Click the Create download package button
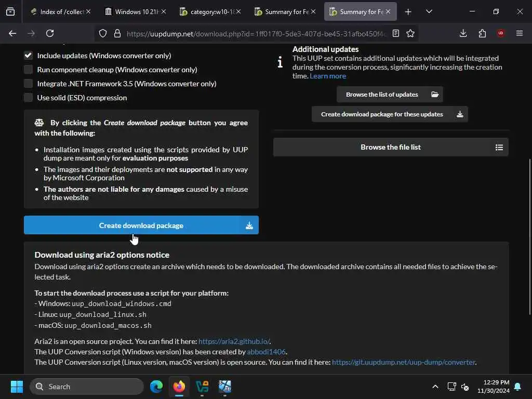Viewport: 532px width, 399px height. pyautogui.click(x=141, y=225)
